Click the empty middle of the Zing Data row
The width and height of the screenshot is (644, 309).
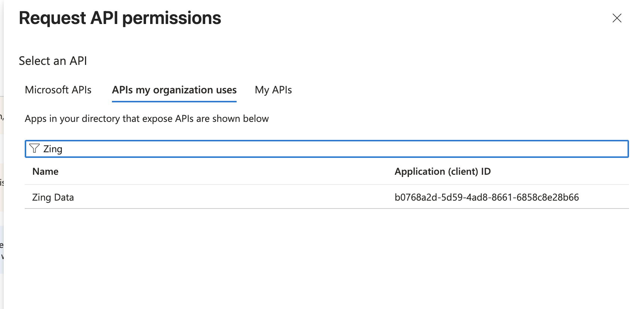232,197
